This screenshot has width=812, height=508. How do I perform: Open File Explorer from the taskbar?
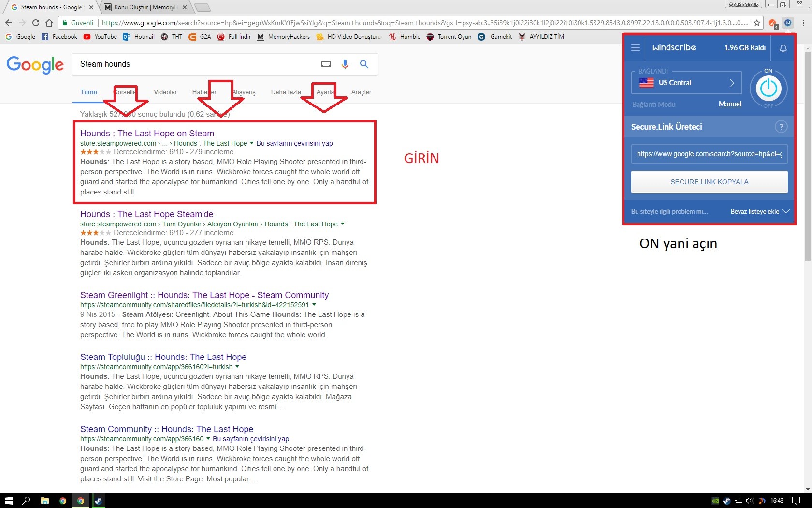[x=44, y=501]
